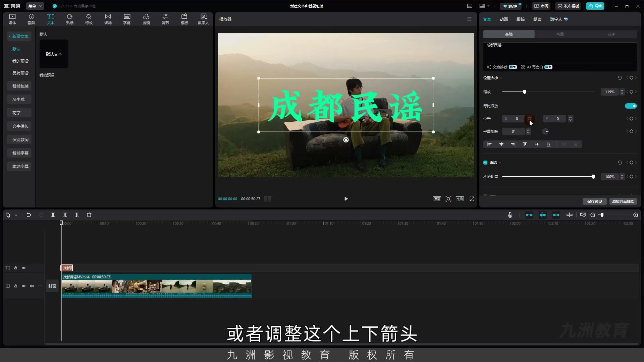Toggle main track magnet snapping icon
Viewport: 644px width, 362px height.
[529, 215]
